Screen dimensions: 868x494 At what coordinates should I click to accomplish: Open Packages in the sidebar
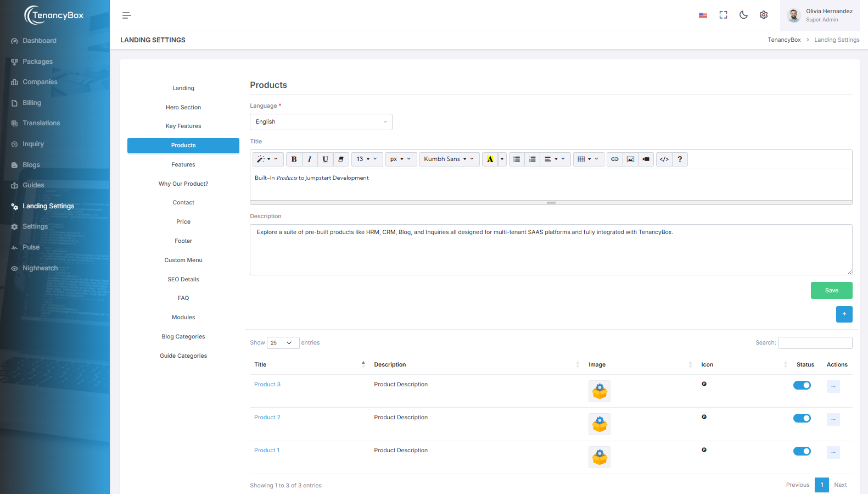click(37, 62)
